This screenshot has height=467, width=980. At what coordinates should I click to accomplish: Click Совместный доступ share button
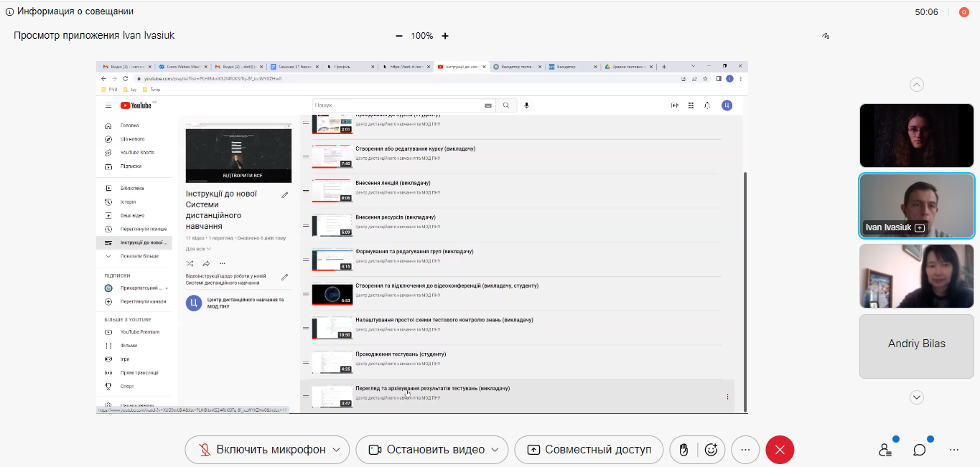[x=589, y=450]
